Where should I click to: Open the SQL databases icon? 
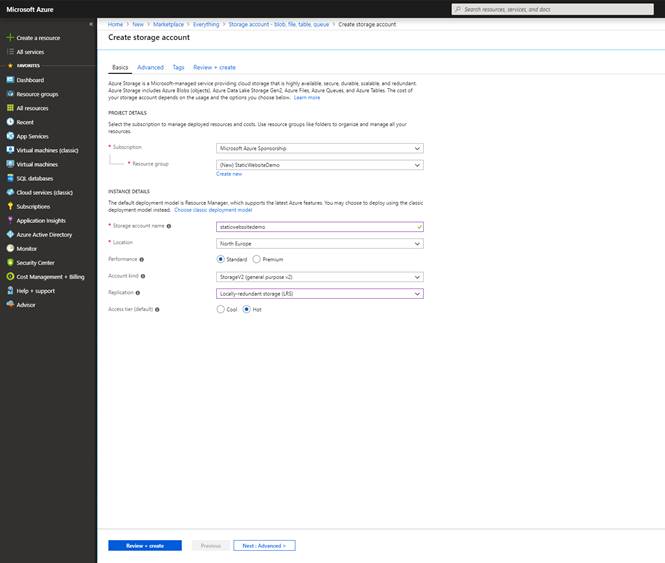coord(10,178)
